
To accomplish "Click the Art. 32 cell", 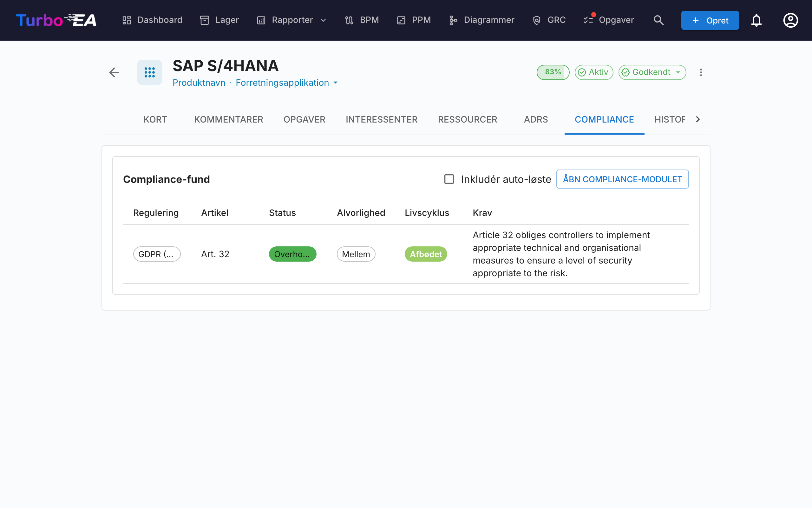I will pos(215,254).
